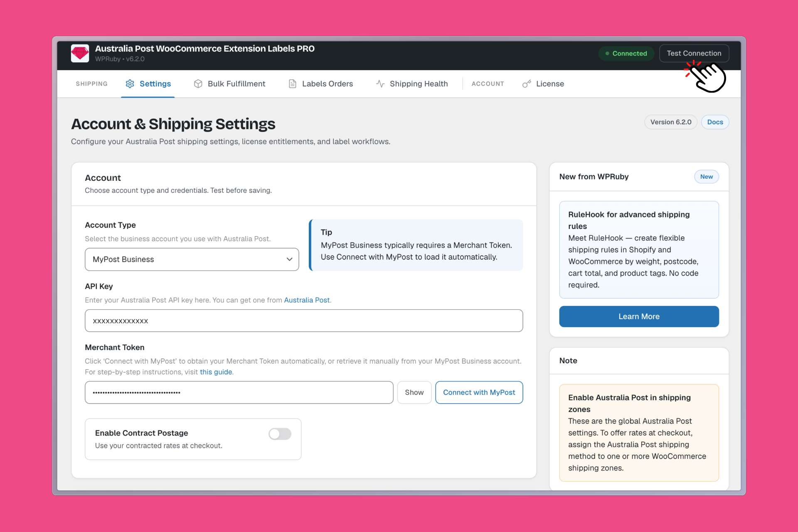Open the Account Type dropdown

(x=192, y=259)
